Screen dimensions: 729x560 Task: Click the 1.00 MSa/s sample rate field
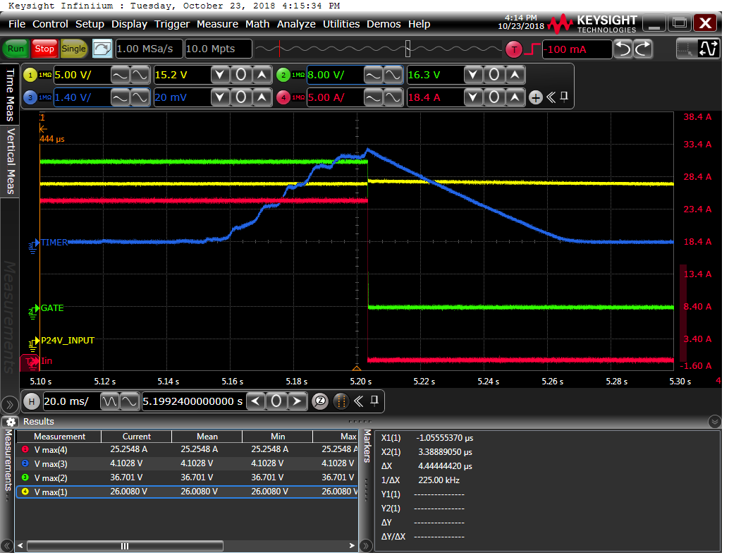point(149,49)
